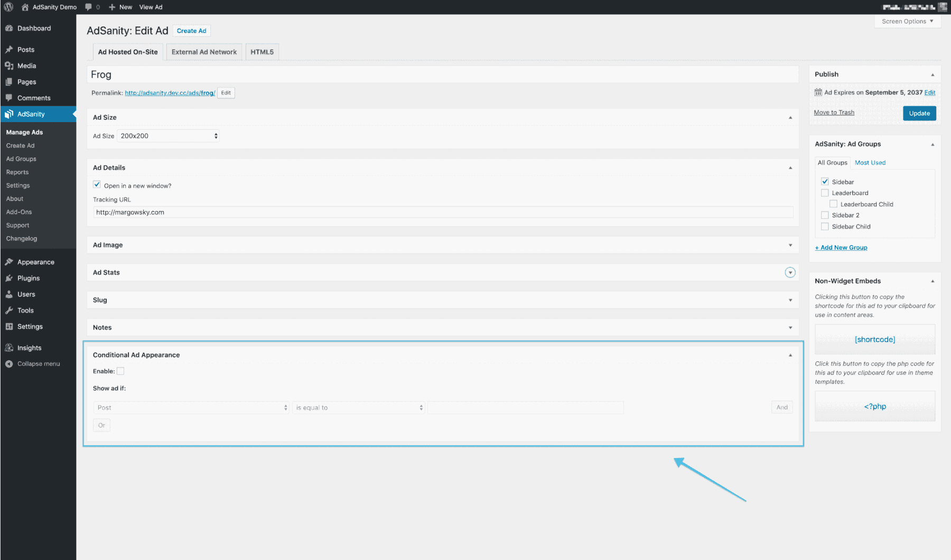Screen dimensions: 951x560
Task: Open the Insights panel
Action: [x=29, y=347]
